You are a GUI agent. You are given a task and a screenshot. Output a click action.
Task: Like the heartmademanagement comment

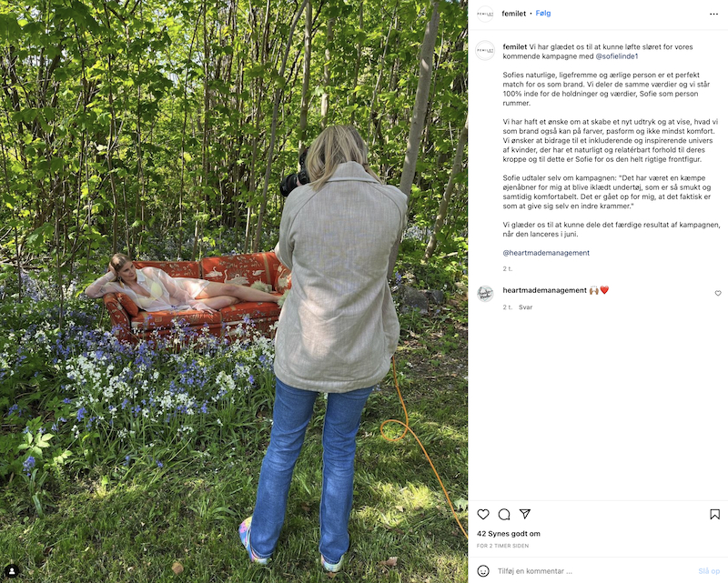point(718,294)
